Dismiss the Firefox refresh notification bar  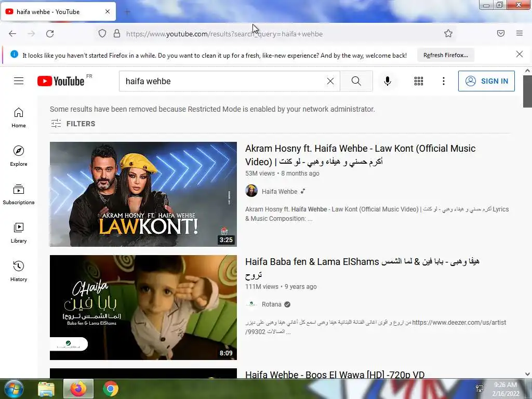point(520,54)
